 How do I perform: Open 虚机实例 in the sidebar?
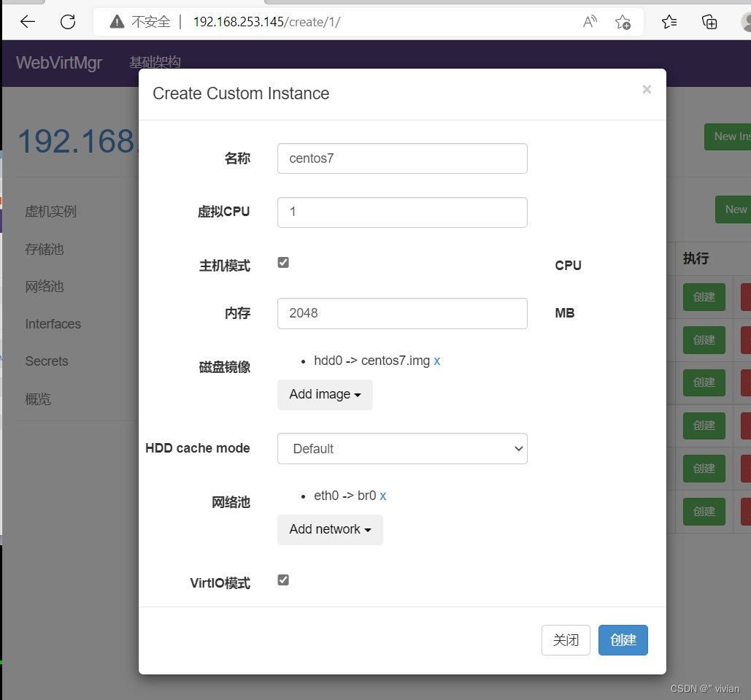pos(51,211)
